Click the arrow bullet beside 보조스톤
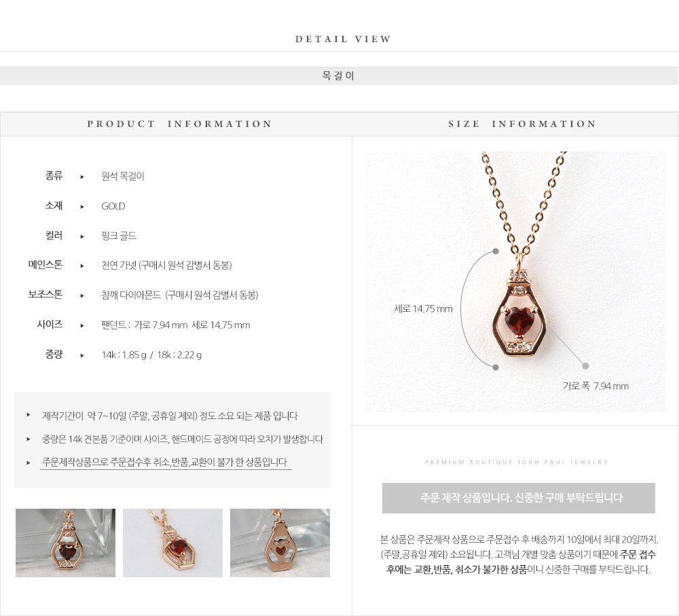 [x=82, y=296]
